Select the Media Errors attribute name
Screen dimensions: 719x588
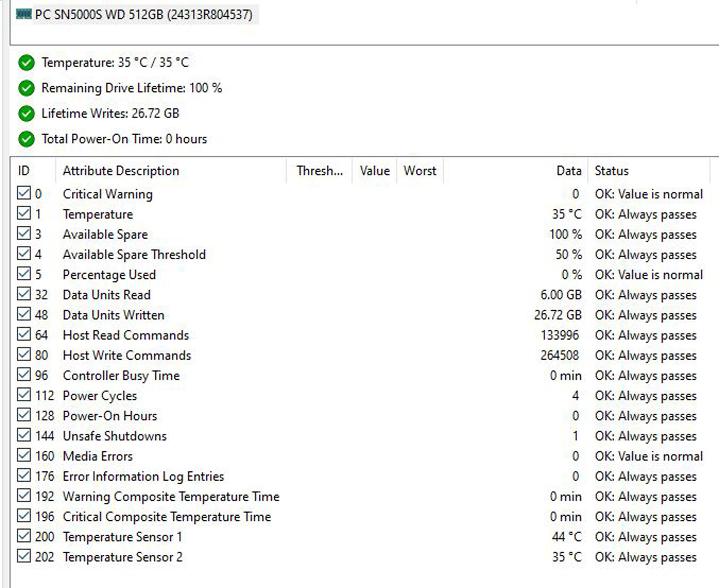tap(98, 456)
